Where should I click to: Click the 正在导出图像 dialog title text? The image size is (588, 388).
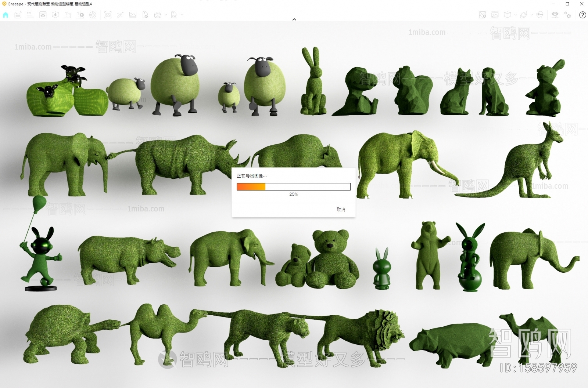[x=252, y=176]
